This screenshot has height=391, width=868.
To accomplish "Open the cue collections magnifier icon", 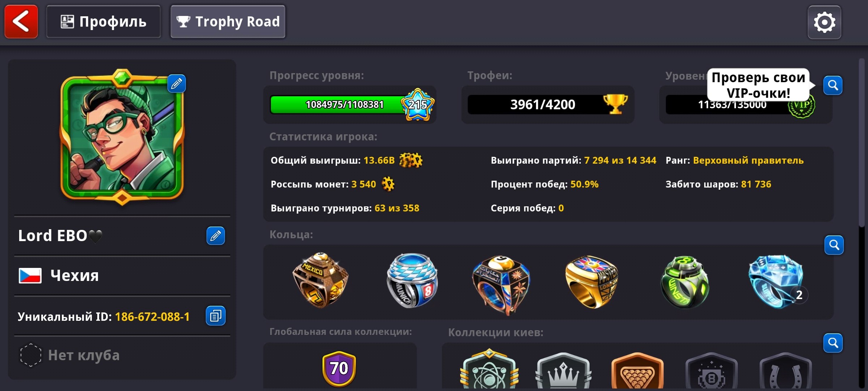I will (833, 343).
